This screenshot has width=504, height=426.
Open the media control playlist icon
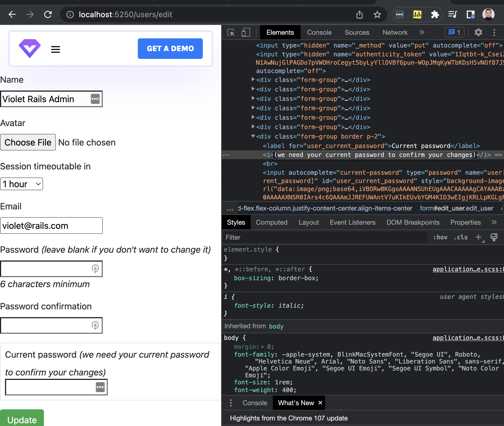pyautogui.click(x=453, y=14)
